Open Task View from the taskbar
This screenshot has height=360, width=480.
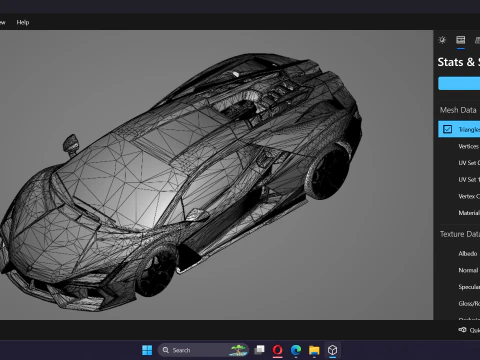[259, 350]
